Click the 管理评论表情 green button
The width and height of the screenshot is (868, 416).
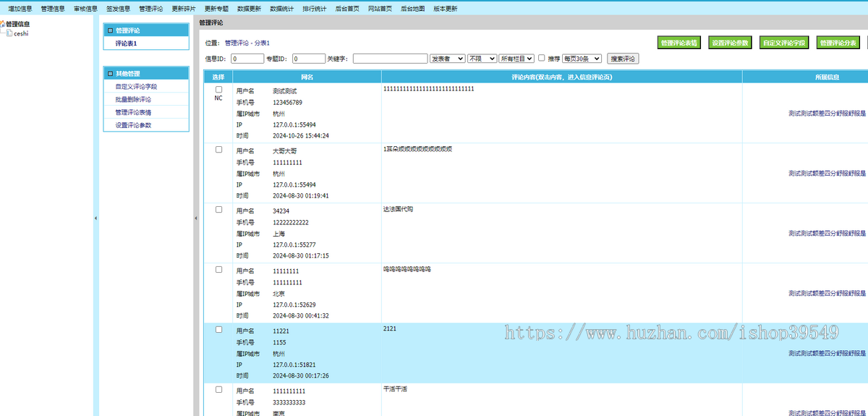tap(678, 43)
